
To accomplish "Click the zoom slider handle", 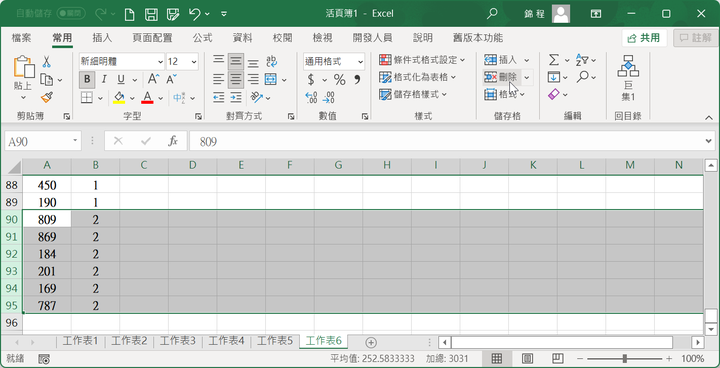I will click(624, 358).
